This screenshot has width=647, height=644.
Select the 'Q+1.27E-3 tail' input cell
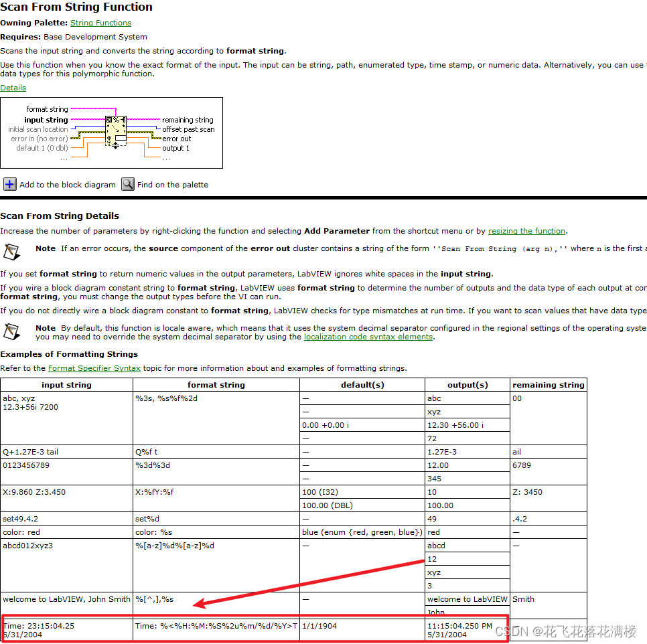(x=66, y=452)
